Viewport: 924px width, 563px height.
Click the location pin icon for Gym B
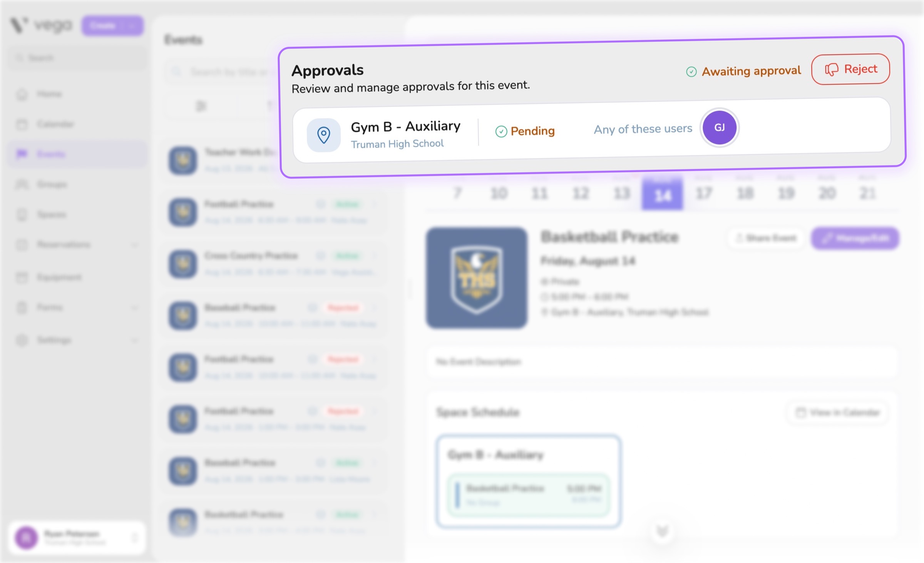[x=323, y=135]
